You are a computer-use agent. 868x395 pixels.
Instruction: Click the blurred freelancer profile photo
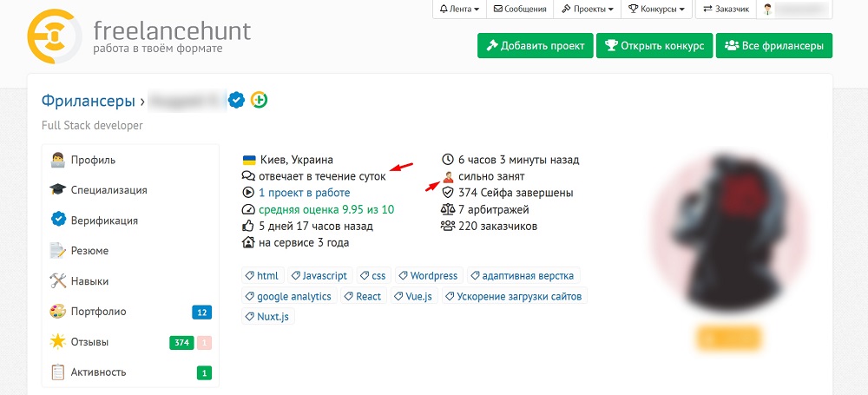(x=728, y=233)
